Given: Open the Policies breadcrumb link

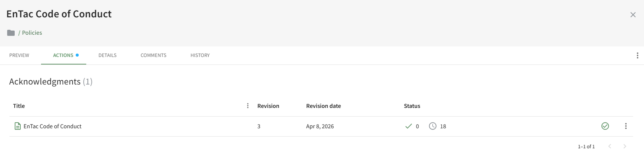Looking at the screenshot, I should tap(32, 33).
